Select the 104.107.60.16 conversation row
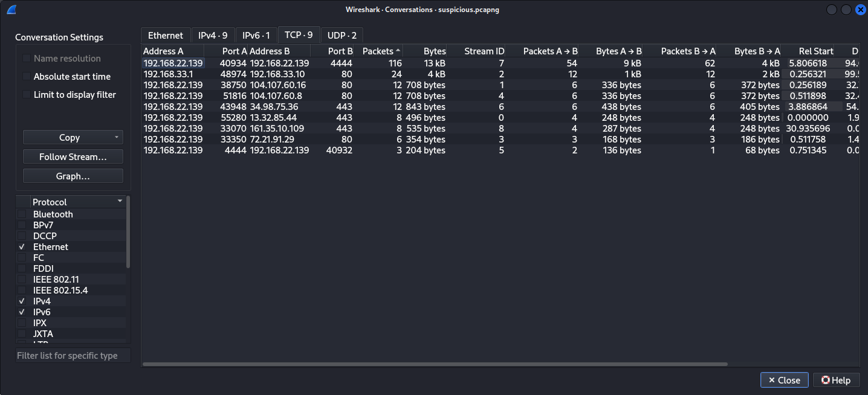This screenshot has width=868, height=395. pyautogui.click(x=500, y=85)
